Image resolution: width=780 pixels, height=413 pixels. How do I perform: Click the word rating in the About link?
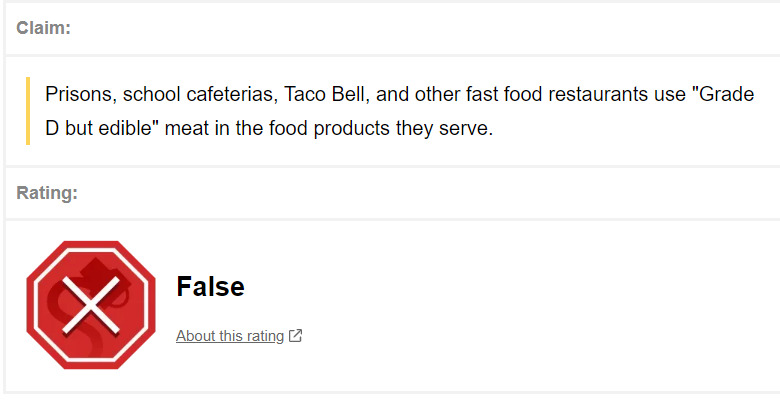[265, 336]
